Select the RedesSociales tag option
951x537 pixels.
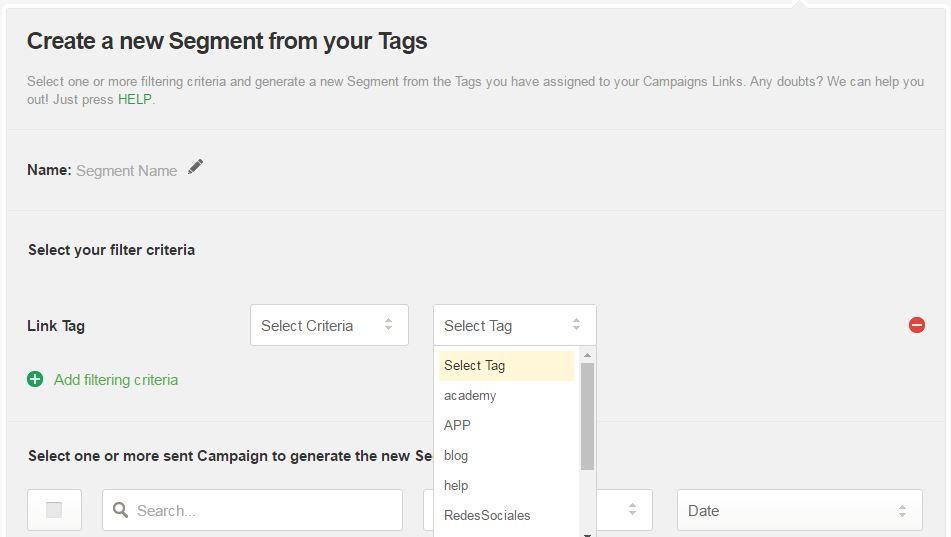click(487, 515)
